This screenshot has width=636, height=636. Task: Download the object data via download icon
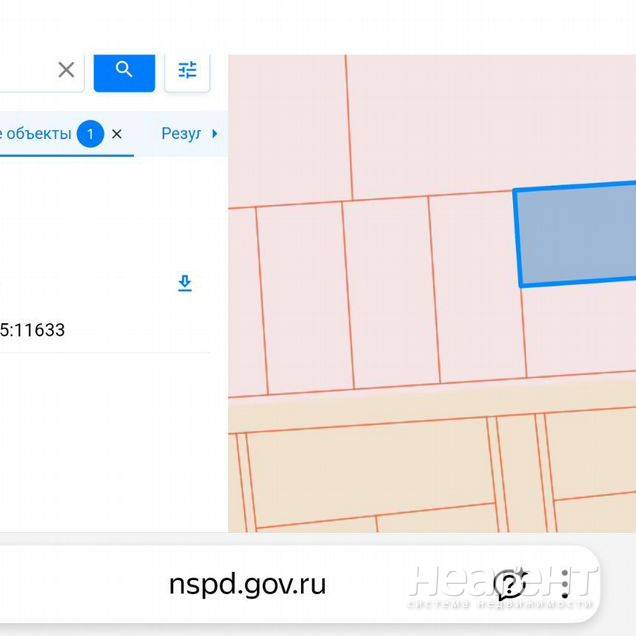pyautogui.click(x=184, y=283)
